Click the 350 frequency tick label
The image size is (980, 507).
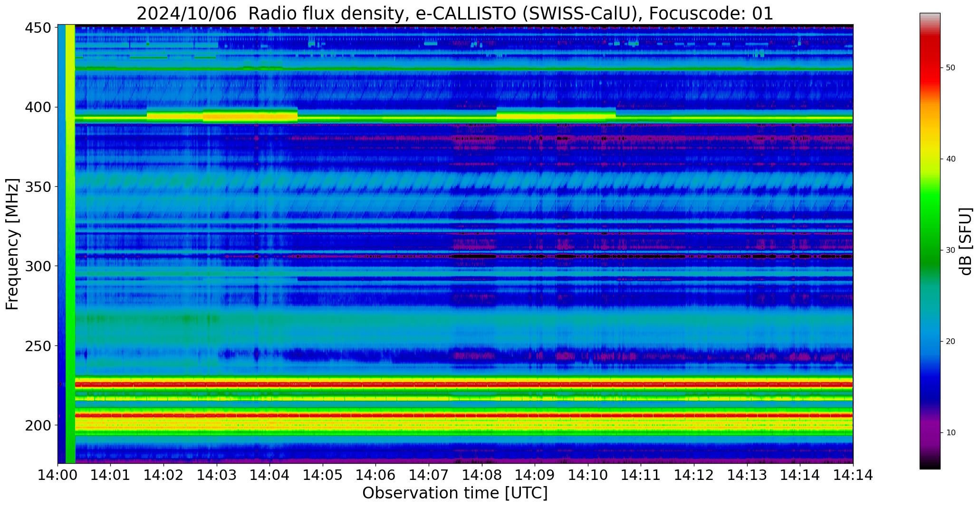(38, 187)
